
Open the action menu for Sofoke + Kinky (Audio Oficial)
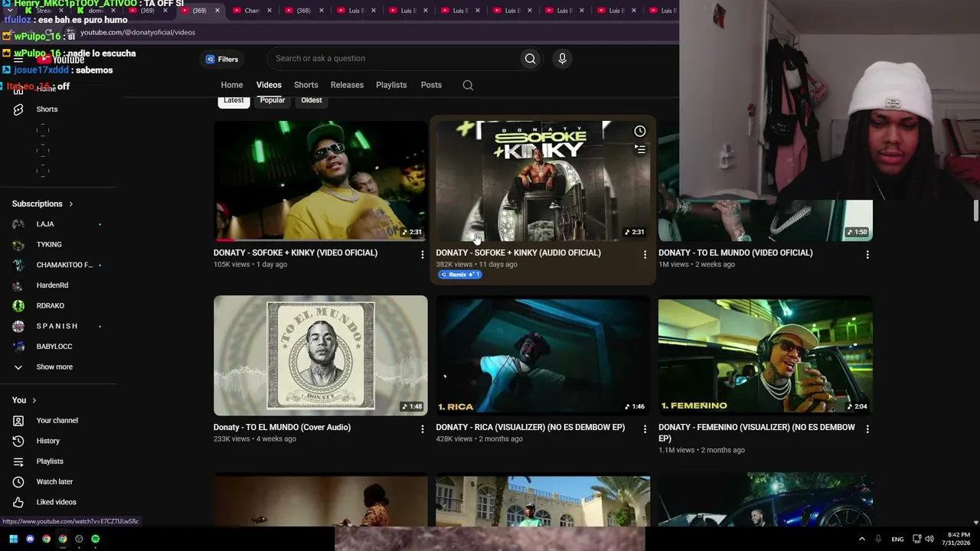tap(645, 254)
